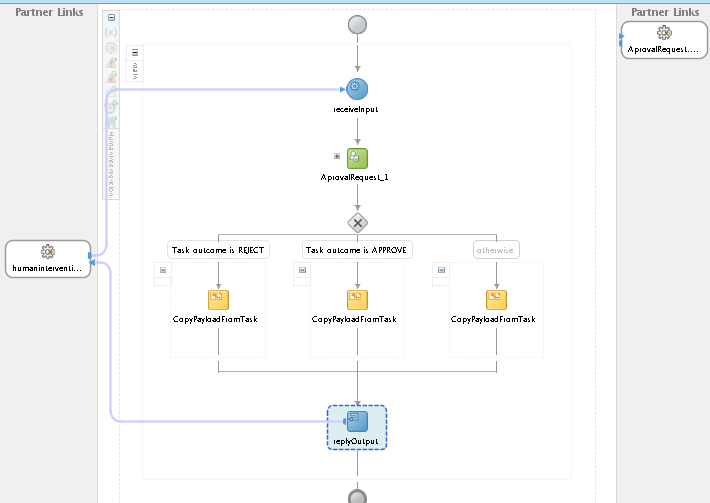
Task: Select the 'Task outcome is APPROVE' condition
Action: 357,250
